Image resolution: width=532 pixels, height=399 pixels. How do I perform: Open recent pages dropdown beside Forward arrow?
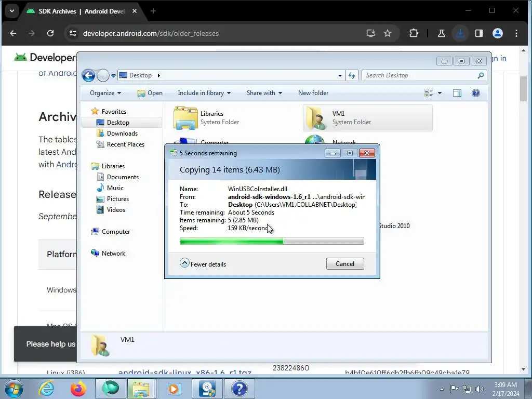tap(113, 76)
